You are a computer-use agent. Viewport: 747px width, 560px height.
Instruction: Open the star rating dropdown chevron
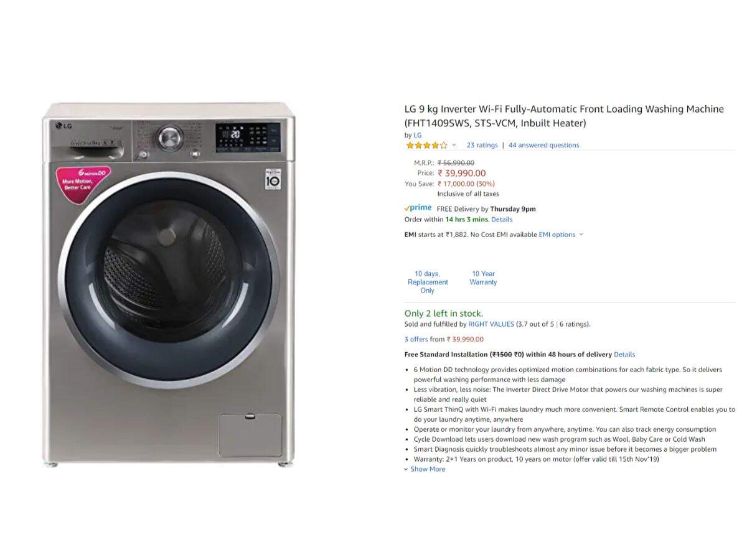(x=454, y=145)
